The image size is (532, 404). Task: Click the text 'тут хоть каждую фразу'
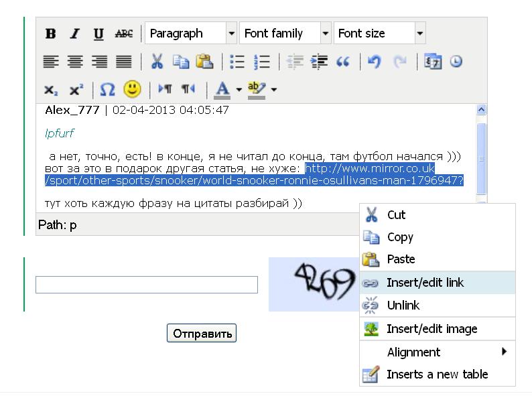coord(111,204)
